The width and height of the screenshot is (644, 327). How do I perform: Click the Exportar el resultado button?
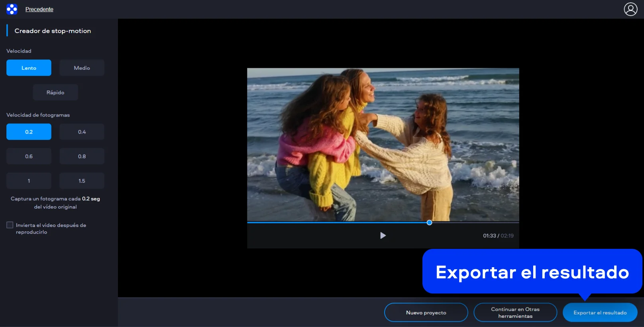pyautogui.click(x=600, y=313)
